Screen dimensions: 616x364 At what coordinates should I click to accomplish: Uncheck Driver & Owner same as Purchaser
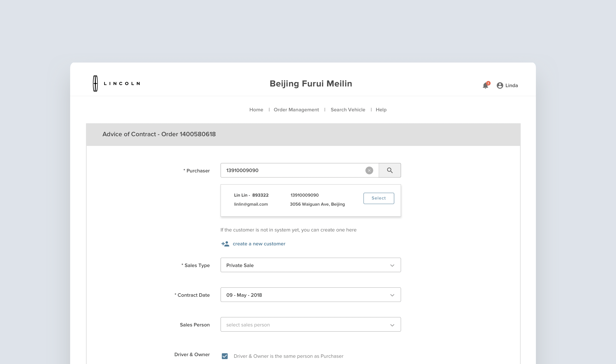click(225, 356)
